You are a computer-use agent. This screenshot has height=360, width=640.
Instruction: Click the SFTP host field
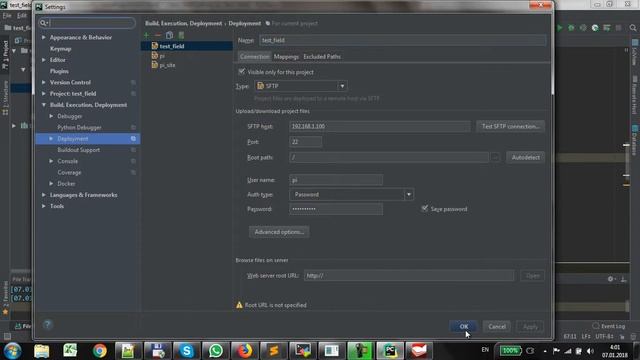[x=380, y=126]
